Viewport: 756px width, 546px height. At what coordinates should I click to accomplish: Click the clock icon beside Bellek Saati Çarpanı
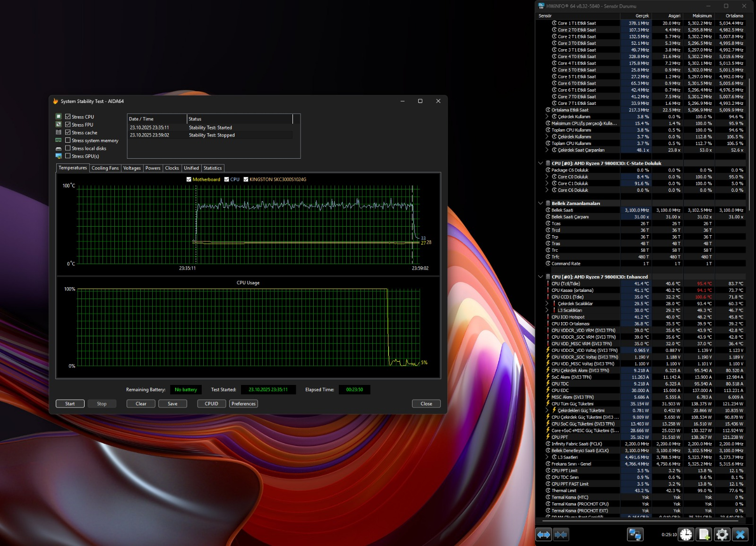548,217
